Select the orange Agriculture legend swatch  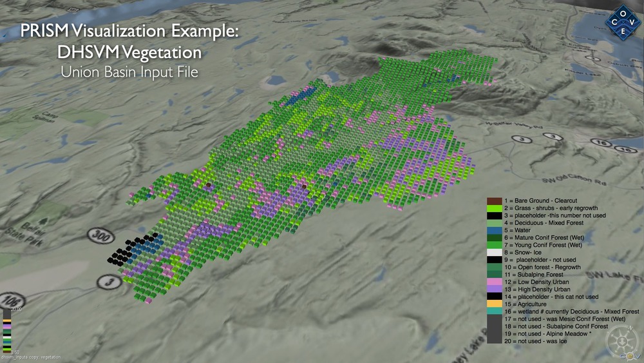point(495,304)
